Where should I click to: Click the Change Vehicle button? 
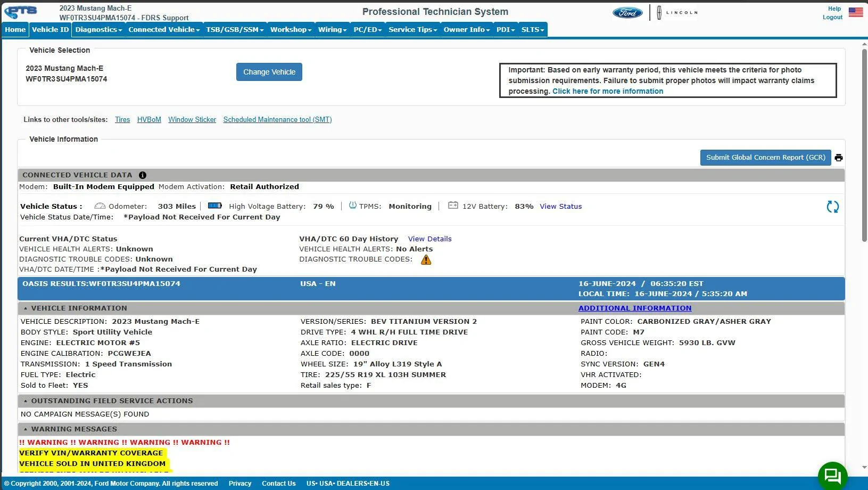point(269,72)
